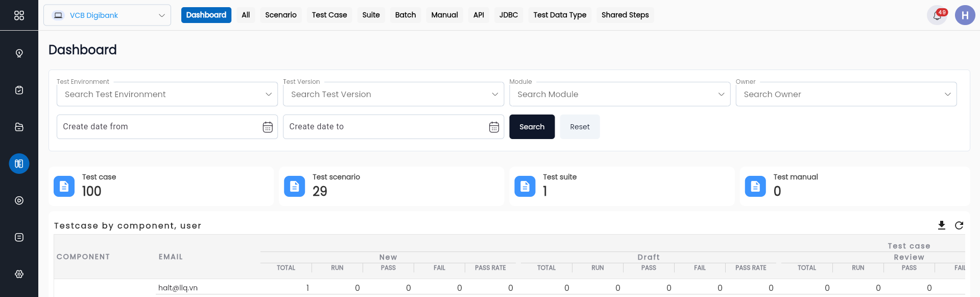Open the Scenario tab
980x297 pixels.
[x=281, y=15]
